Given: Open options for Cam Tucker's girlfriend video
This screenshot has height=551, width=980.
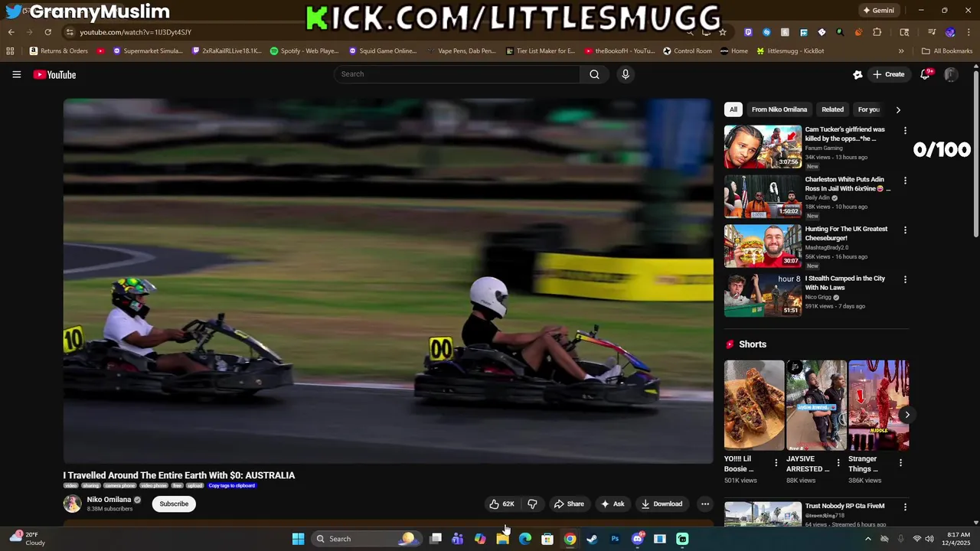Looking at the screenshot, I should click(905, 131).
